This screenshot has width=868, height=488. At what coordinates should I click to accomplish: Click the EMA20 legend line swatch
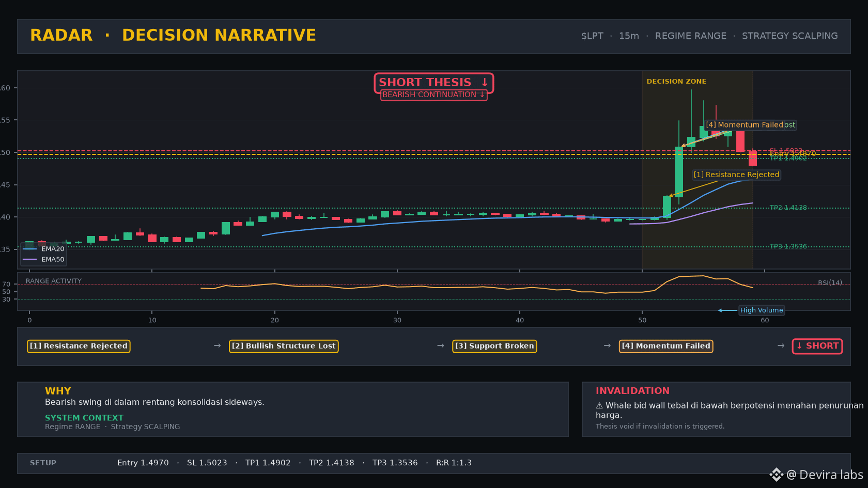click(30, 249)
